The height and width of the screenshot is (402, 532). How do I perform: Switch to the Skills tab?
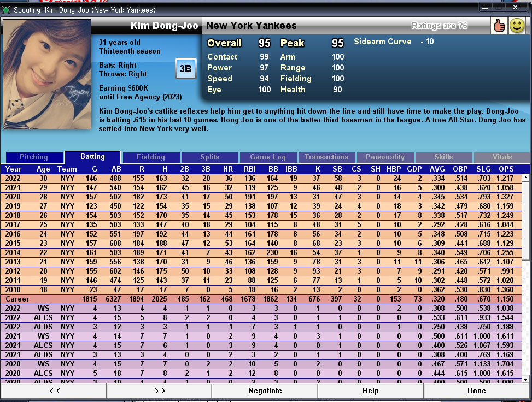pos(443,157)
